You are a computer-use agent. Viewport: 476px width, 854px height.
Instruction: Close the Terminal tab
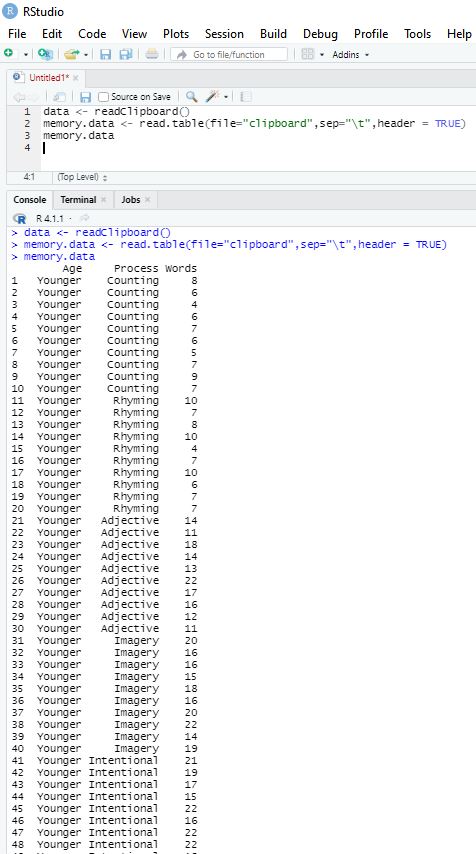point(103,199)
